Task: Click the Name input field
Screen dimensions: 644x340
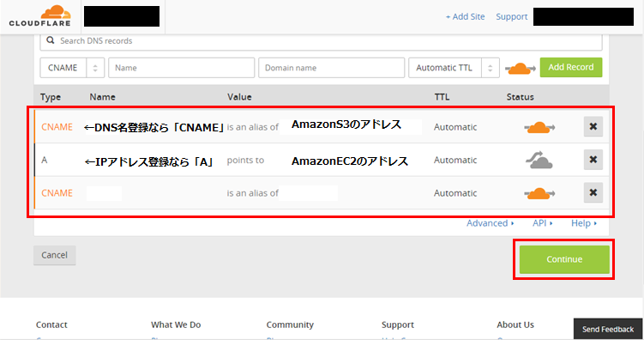Action: (x=181, y=68)
